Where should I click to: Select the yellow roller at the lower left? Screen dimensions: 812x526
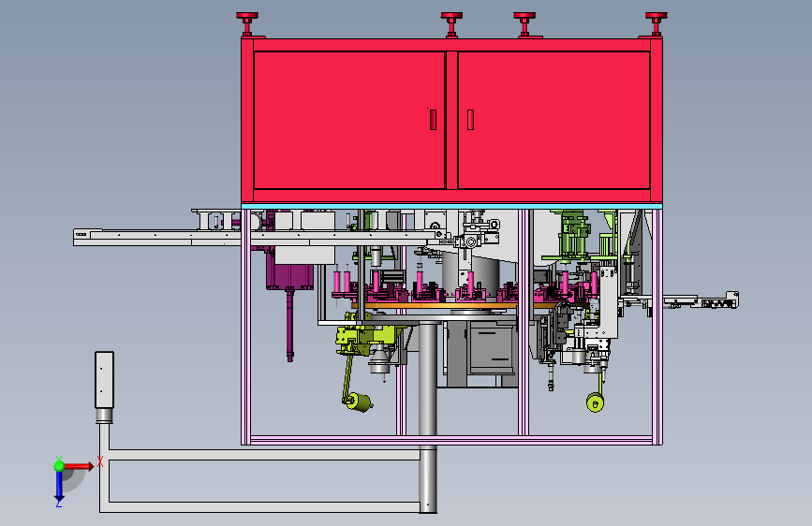358,402
